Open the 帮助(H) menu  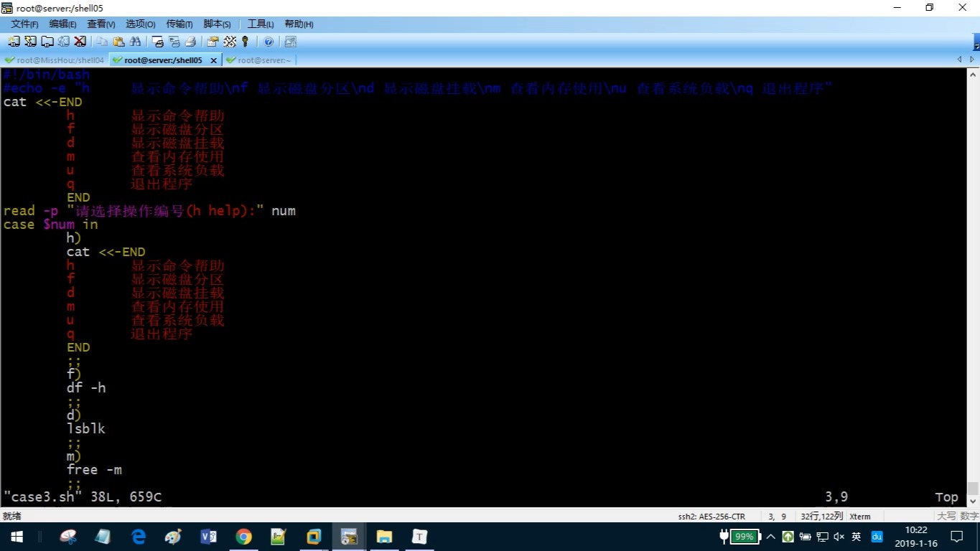tap(299, 24)
